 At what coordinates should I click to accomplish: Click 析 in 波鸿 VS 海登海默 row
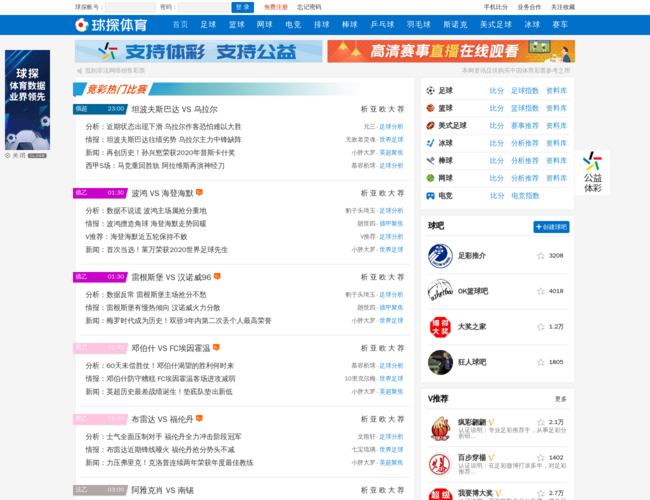(x=364, y=193)
